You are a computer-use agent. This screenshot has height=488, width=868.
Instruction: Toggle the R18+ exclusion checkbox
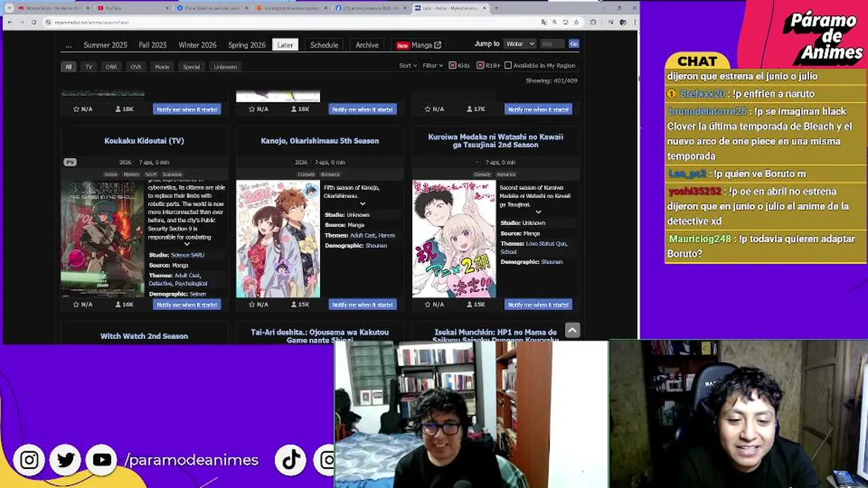point(480,66)
